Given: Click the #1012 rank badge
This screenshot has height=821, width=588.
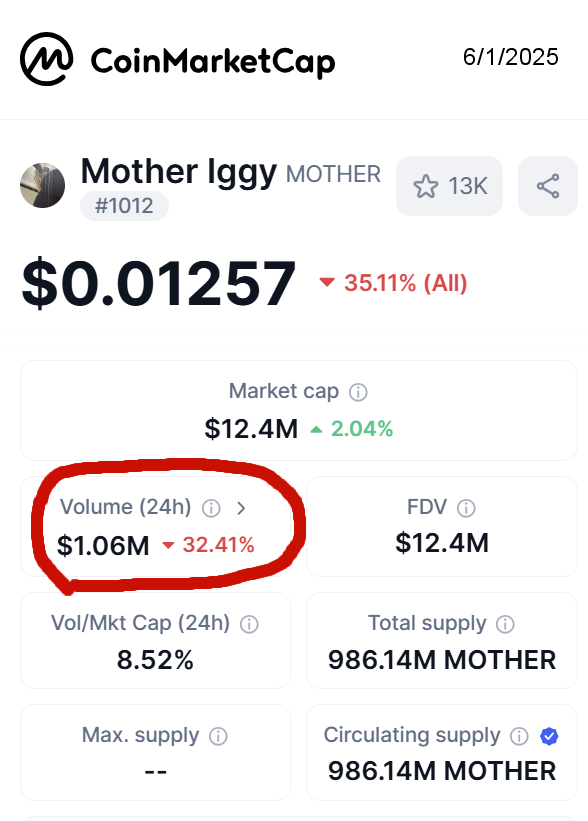Looking at the screenshot, I should [x=124, y=206].
